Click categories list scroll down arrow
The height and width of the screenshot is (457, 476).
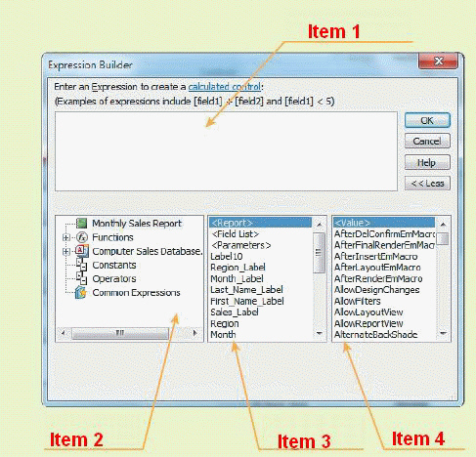pos(320,333)
